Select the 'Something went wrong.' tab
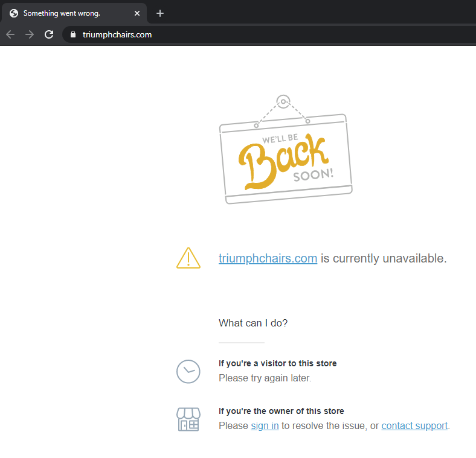 point(74,13)
